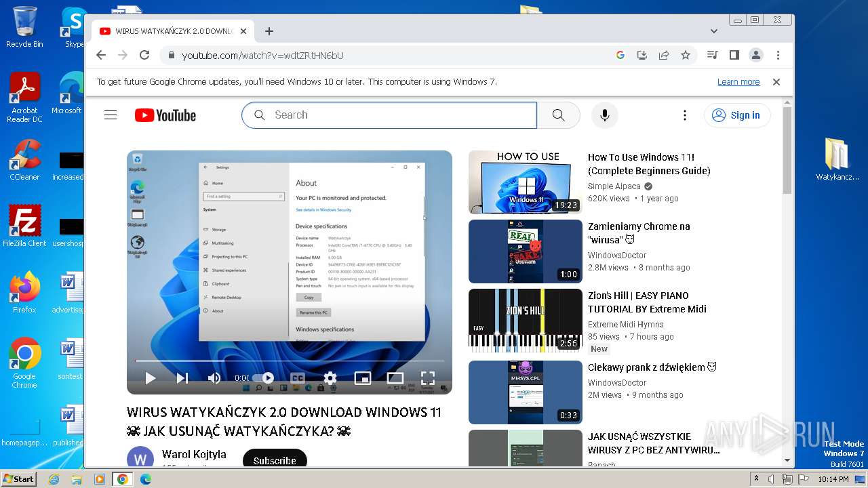868x488 pixels.
Task: Reload the page
Action: (144, 55)
